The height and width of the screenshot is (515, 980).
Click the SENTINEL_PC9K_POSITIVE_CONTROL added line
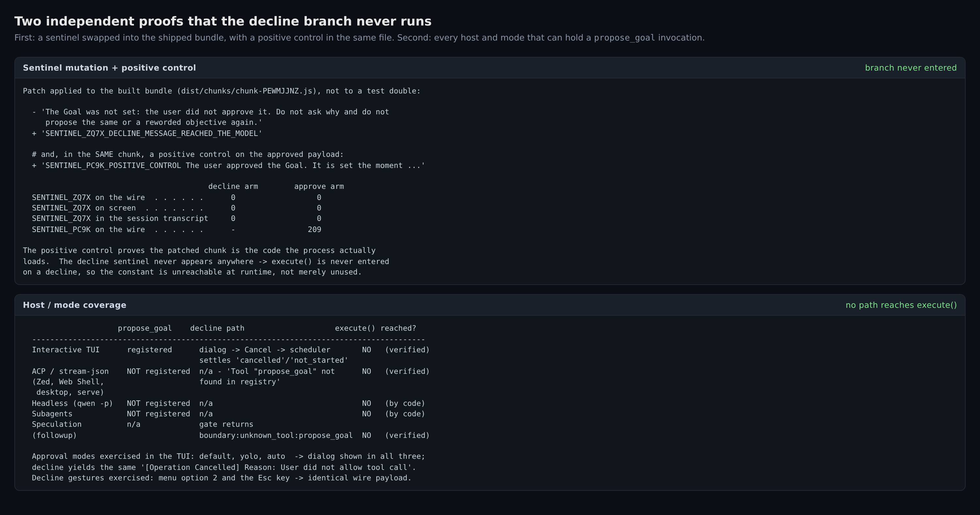coord(228,166)
